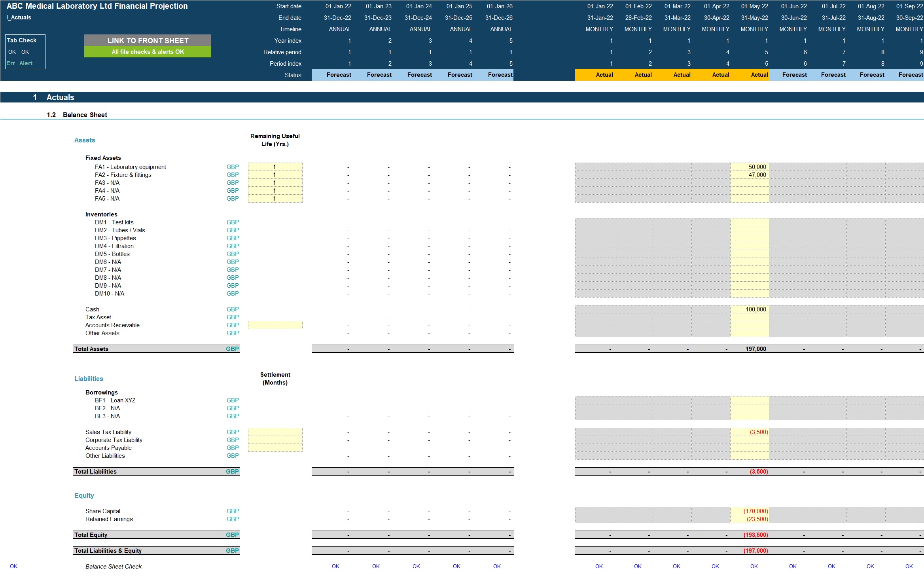The height and width of the screenshot is (584, 924).
Task: Click the Borrowings subheading
Action: [x=102, y=392]
